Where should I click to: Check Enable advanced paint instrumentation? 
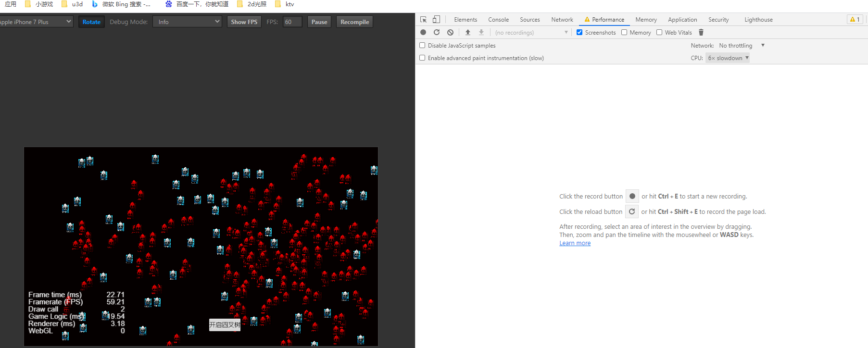(x=422, y=58)
